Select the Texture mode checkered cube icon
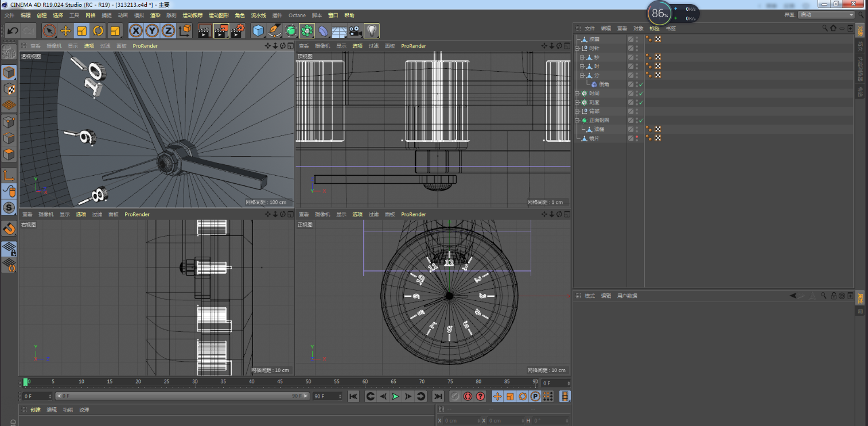 (x=9, y=89)
